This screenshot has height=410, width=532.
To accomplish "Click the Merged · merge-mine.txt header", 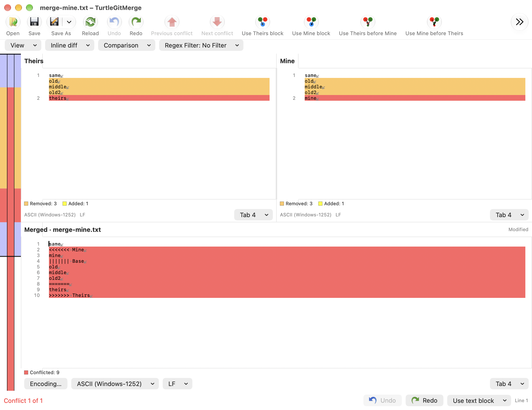I will [x=63, y=230].
